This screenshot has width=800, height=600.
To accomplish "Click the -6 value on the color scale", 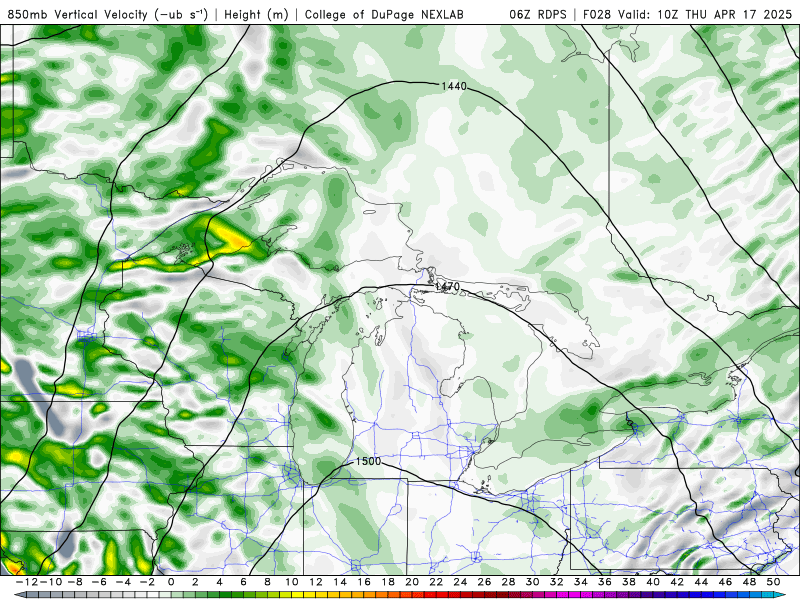I will pos(99,582).
